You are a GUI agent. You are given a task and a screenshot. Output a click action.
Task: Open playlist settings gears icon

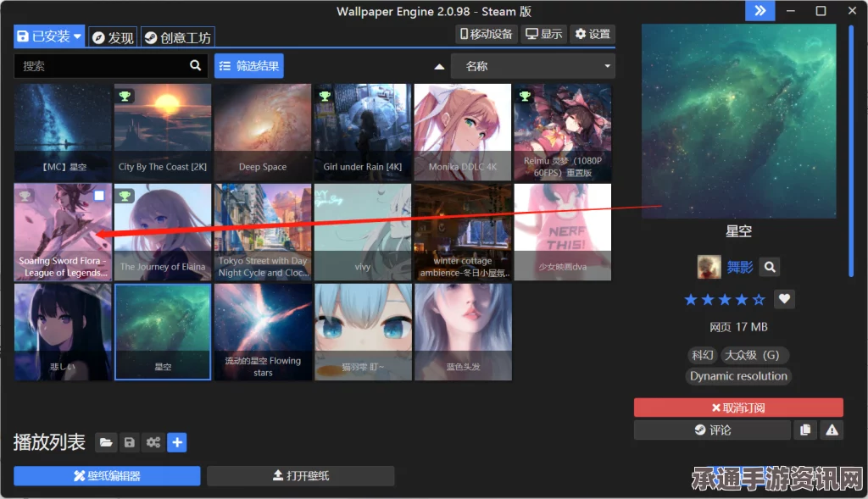pos(153,442)
